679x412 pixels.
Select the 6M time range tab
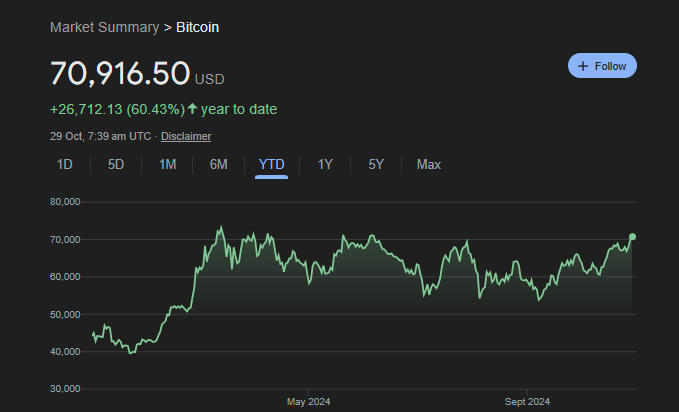(218, 165)
